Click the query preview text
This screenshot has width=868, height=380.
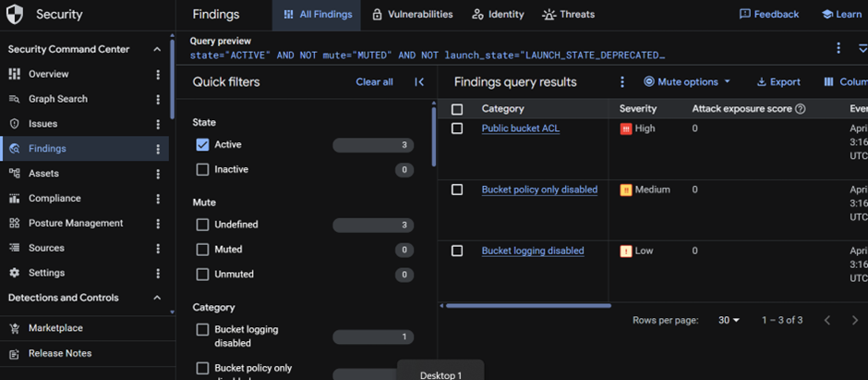coord(427,55)
